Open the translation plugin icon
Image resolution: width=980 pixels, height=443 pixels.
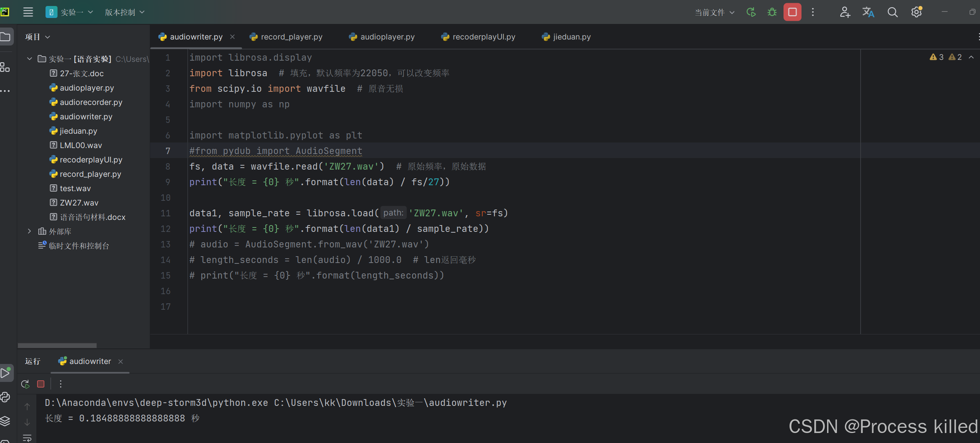click(x=868, y=12)
